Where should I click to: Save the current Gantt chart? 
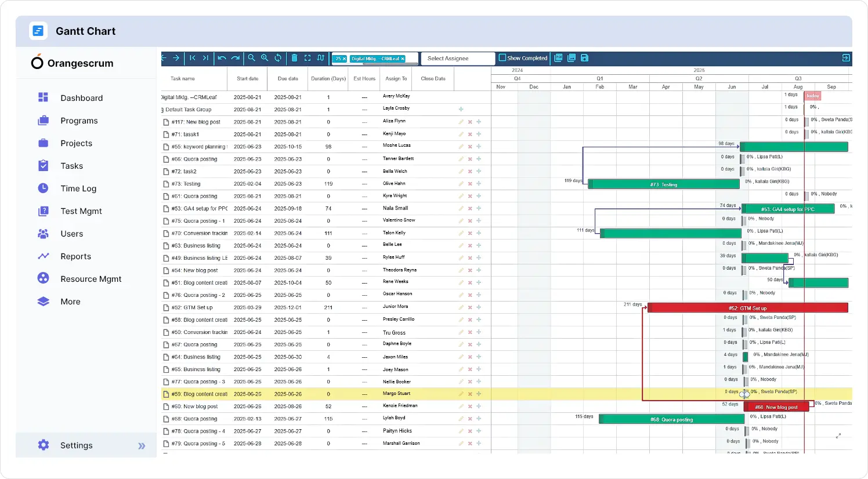click(x=585, y=58)
